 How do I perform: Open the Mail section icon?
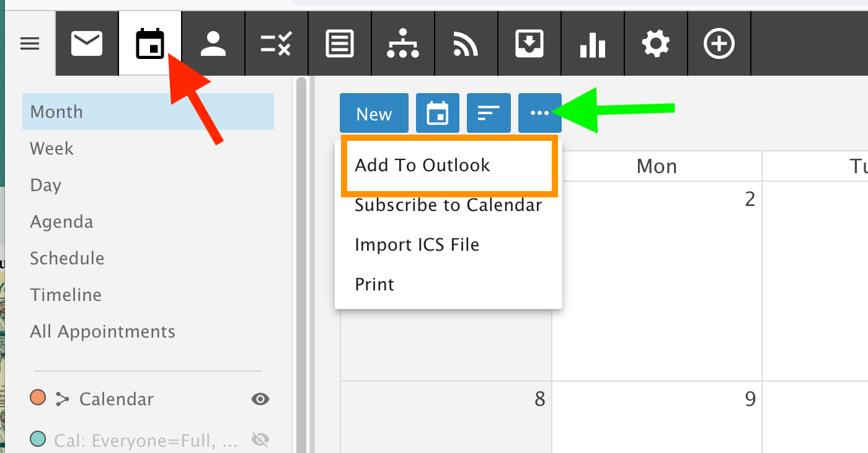[x=87, y=45]
